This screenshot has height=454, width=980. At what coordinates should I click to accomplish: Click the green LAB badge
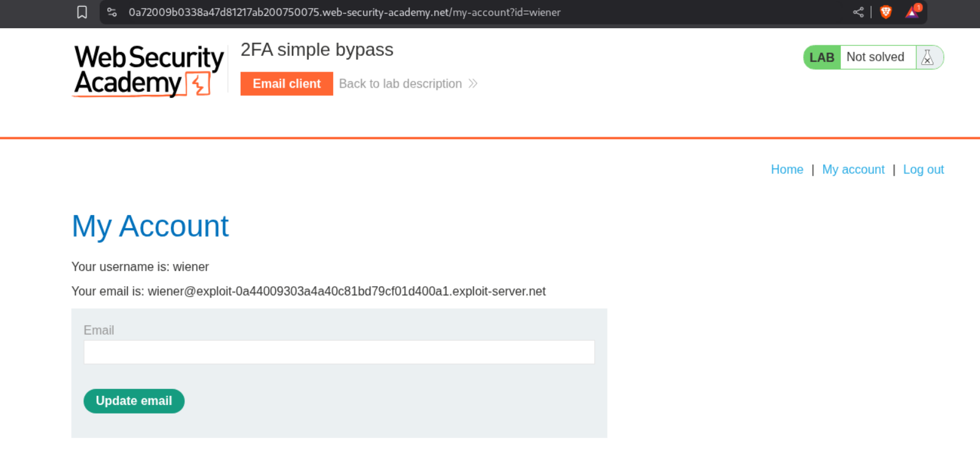click(x=821, y=58)
